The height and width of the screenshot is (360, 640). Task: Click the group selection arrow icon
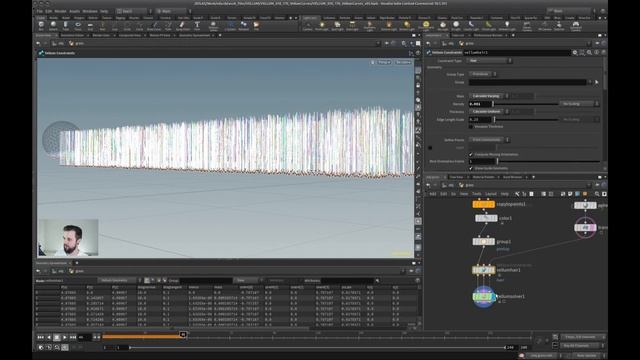click(x=597, y=82)
